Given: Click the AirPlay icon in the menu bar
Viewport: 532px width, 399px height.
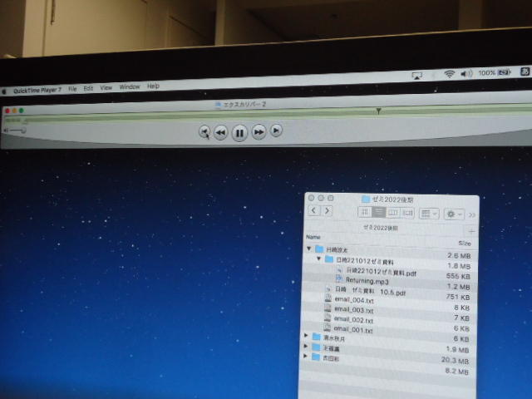Looking at the screenshot, I should (417, 76).
